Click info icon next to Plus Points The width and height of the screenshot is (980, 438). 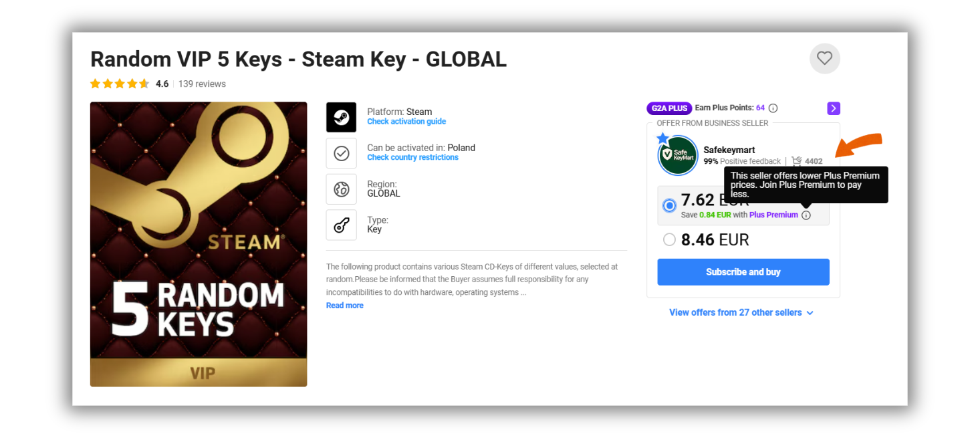point(773,108)
